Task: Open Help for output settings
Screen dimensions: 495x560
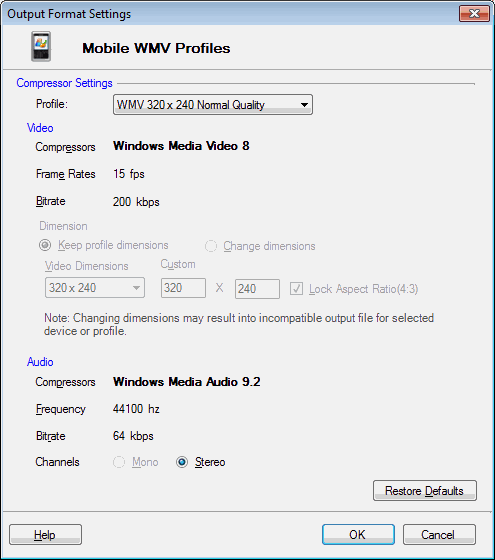Action: coord(45,535)
